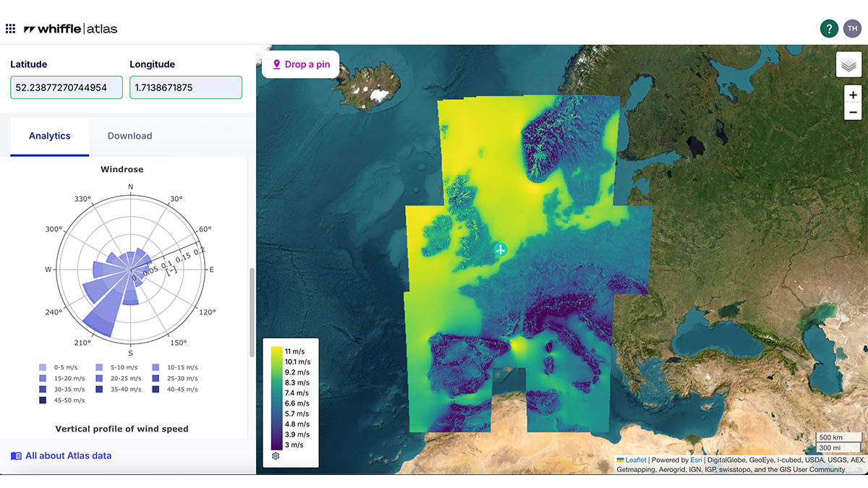The height and width of the screenshot is (488, 868).
Task: Zoom out on the map
Action: [x=853, y=112]
